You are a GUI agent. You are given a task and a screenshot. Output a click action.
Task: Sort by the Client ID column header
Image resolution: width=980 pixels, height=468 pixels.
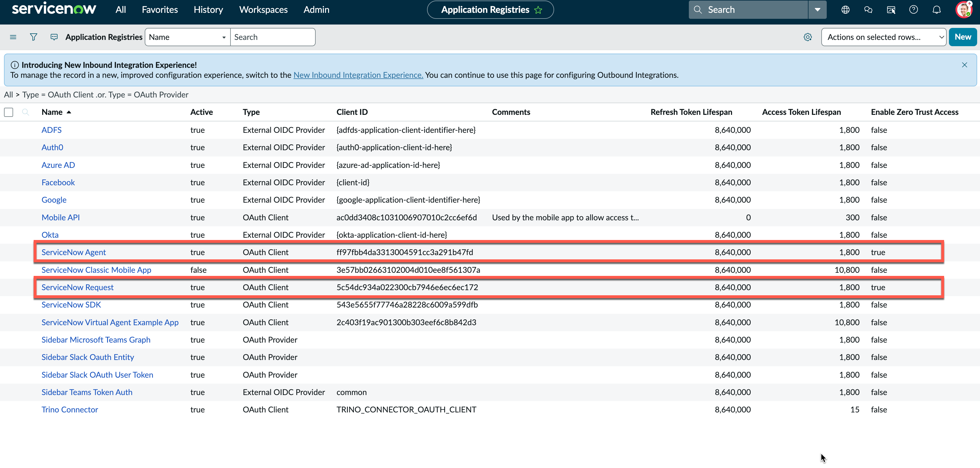pos(352,112)
